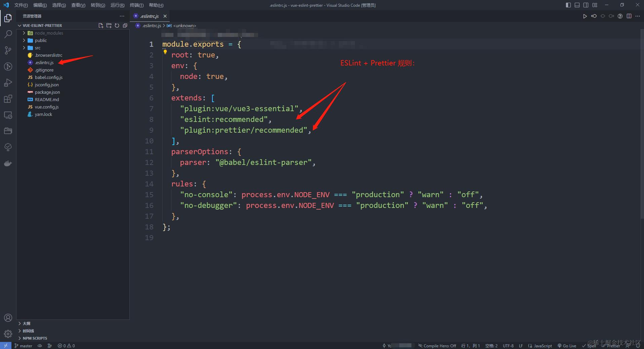Open explorer panel more actions menu

[122, 16]
